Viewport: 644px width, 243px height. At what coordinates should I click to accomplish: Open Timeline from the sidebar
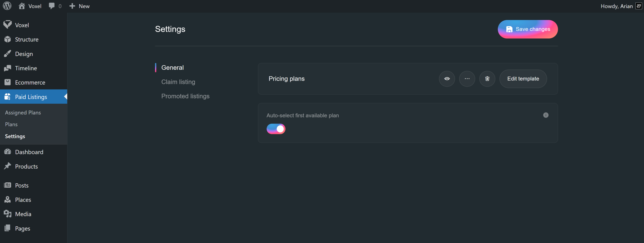tap(26, 68)
